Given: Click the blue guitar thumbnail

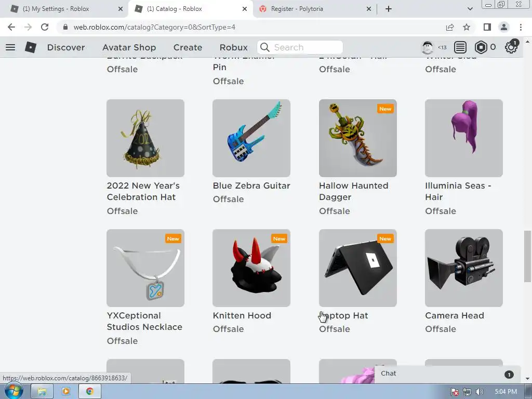Looking at the screenshot, I should click(251, 138).
